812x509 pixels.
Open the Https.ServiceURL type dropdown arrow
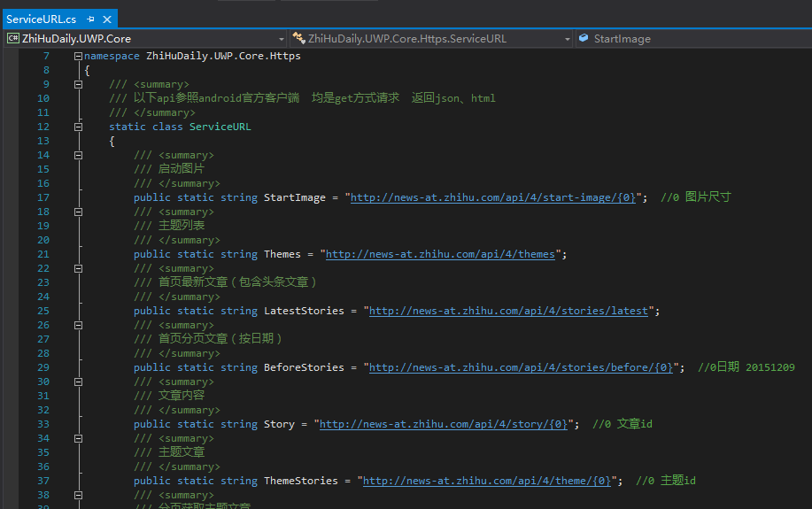568,39
